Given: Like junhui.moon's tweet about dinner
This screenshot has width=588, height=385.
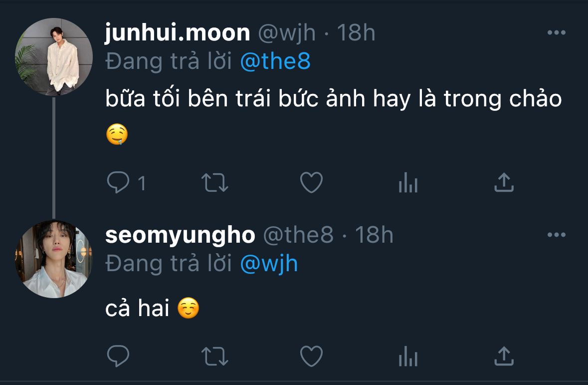Looking at the screenshot, I should pos(311,183).
